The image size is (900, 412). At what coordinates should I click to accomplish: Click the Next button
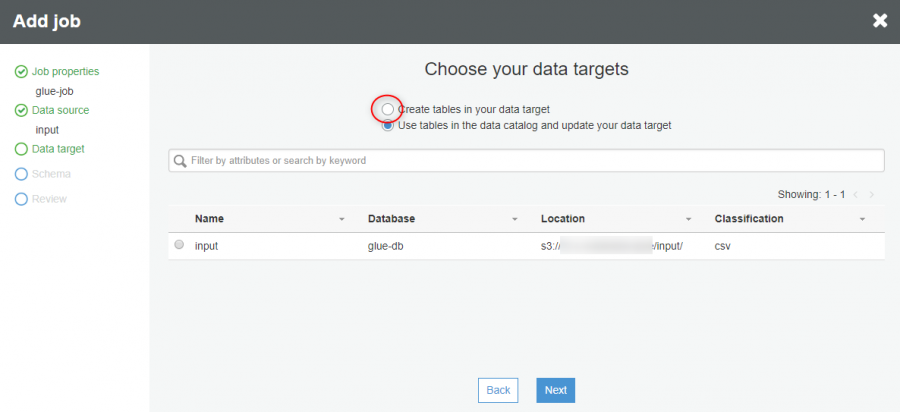tap(556, 390)
